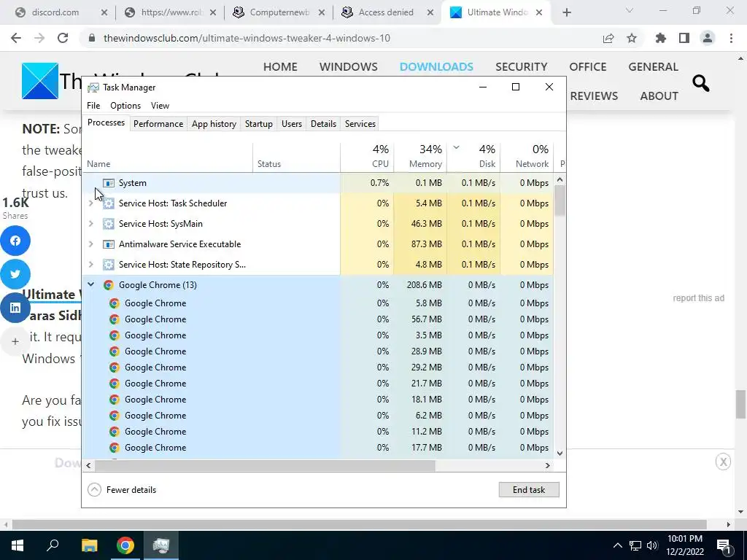The height and width of the screenshot is (560, 747).
Task: Reload the page in Chrome
Action: click(x=63, y=38)
